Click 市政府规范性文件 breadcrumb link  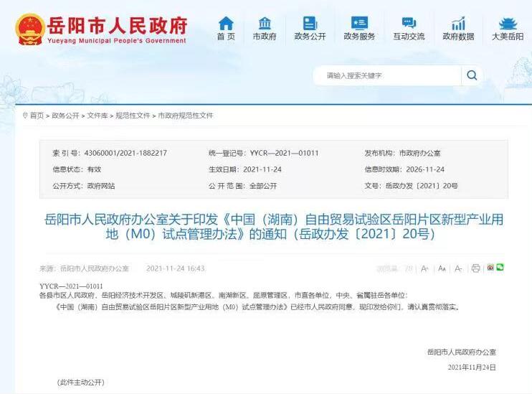[186, 116]
